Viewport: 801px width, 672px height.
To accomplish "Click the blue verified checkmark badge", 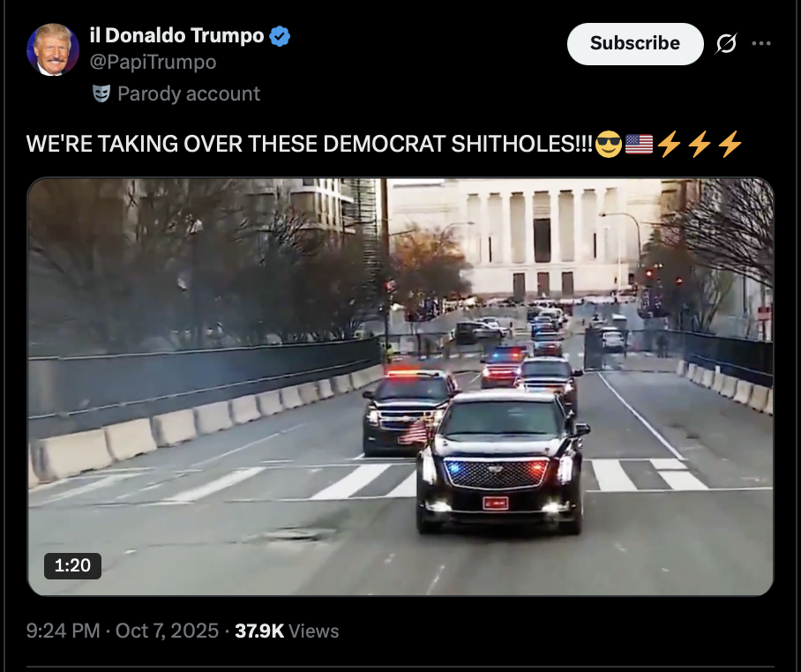I will click(x=280, y=36).
